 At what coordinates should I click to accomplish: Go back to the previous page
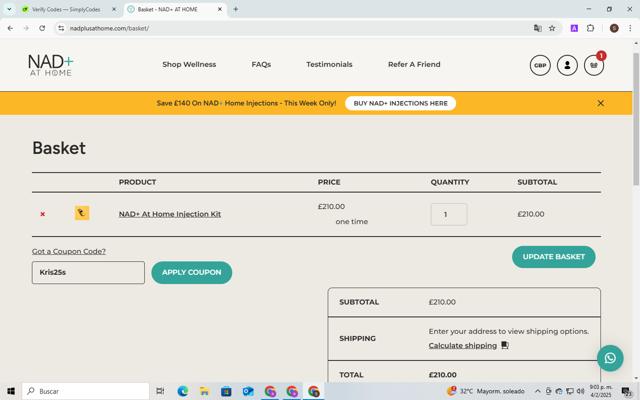click(10, 28)
